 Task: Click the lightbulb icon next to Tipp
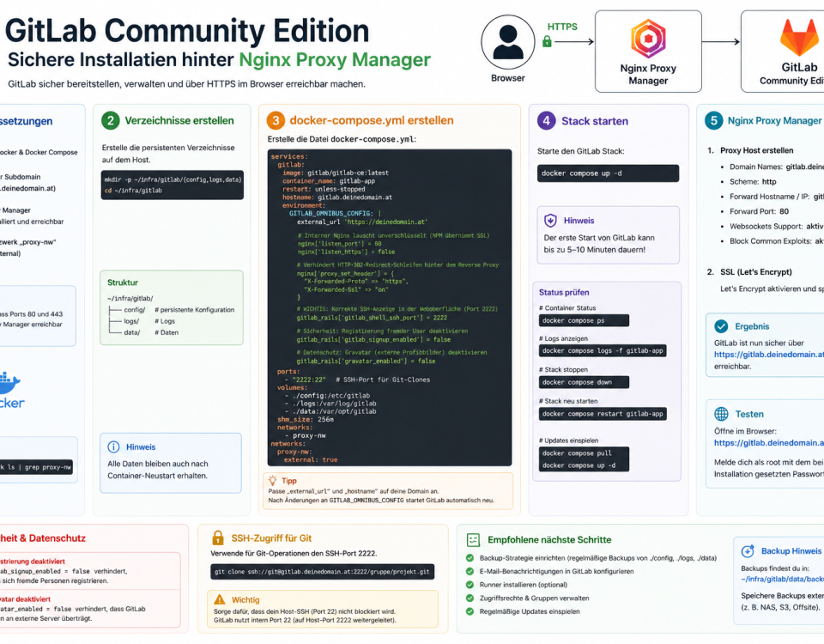(x=272, y=481)
